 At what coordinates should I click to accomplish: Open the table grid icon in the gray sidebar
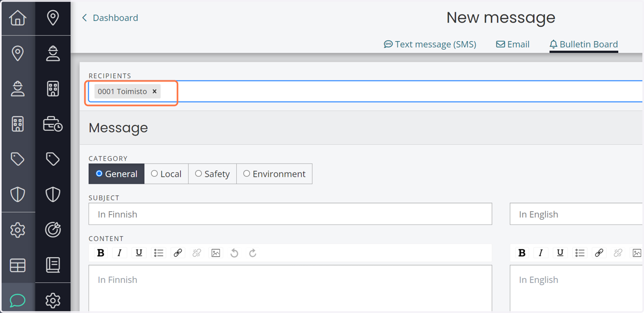(x=18, y=265)
